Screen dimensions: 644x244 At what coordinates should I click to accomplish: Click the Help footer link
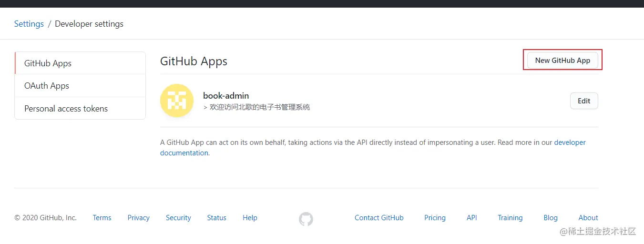(250, 218)
